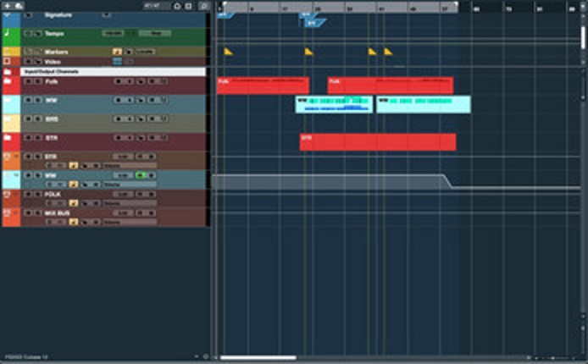
Task: Select the first red Folk clip
Action: [263, 85]
